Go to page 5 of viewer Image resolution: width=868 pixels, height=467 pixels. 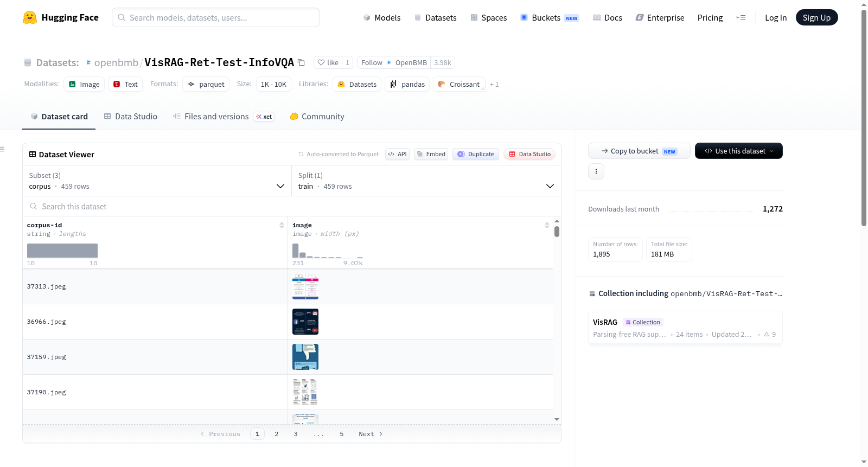[x=342, y=434]
